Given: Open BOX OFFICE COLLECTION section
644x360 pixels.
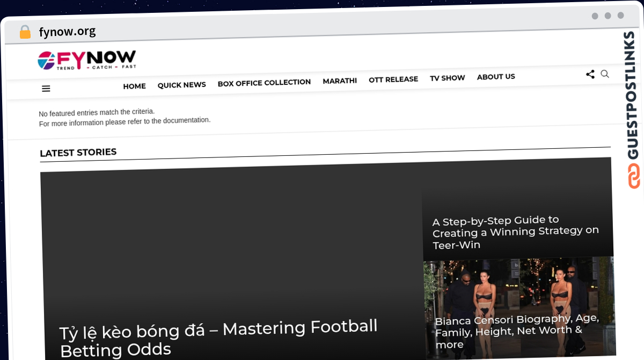Looking at the screenshot, I should [264, 83].
